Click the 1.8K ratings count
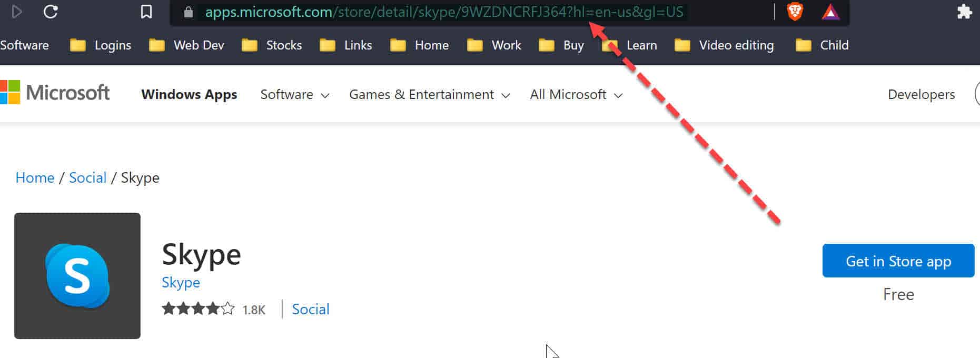The image size is (980, 358). click(x=254, y=310)
